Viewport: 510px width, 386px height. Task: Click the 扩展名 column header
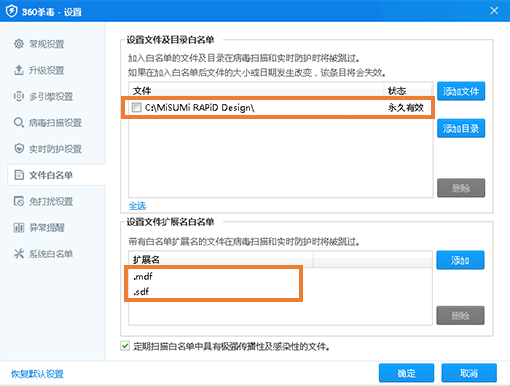(x=221, y=260)
